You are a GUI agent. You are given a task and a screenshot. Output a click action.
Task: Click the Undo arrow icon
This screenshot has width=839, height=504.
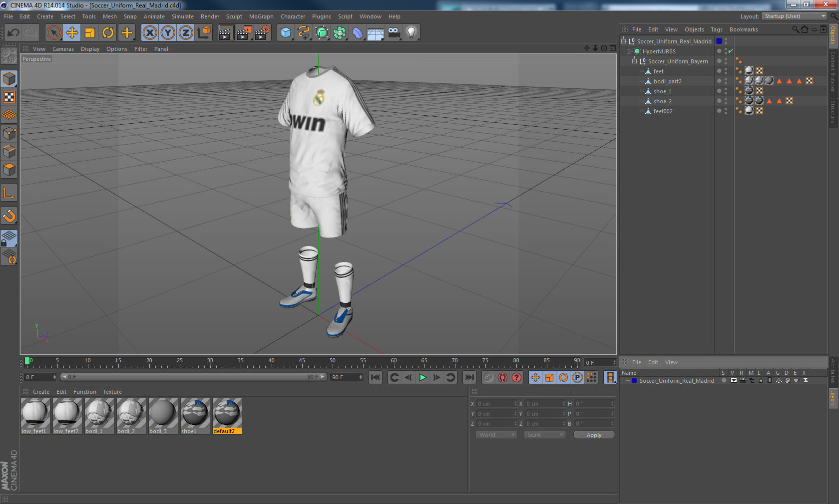tap(13, 33)
